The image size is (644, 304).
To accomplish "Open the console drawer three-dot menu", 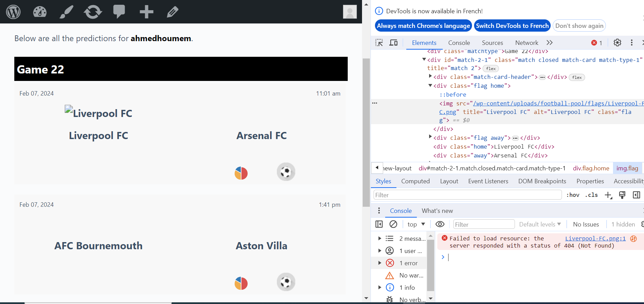I will [x=379, y=210].
